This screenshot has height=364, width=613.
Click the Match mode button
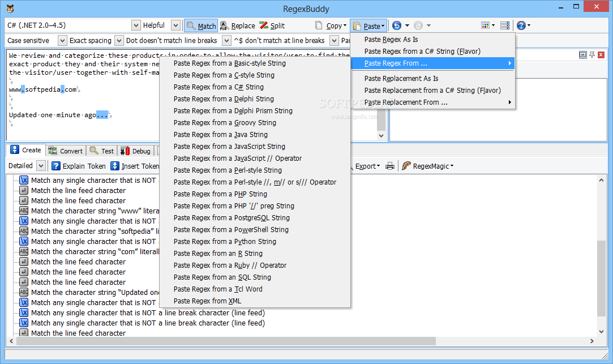click(x=201, y=26)
